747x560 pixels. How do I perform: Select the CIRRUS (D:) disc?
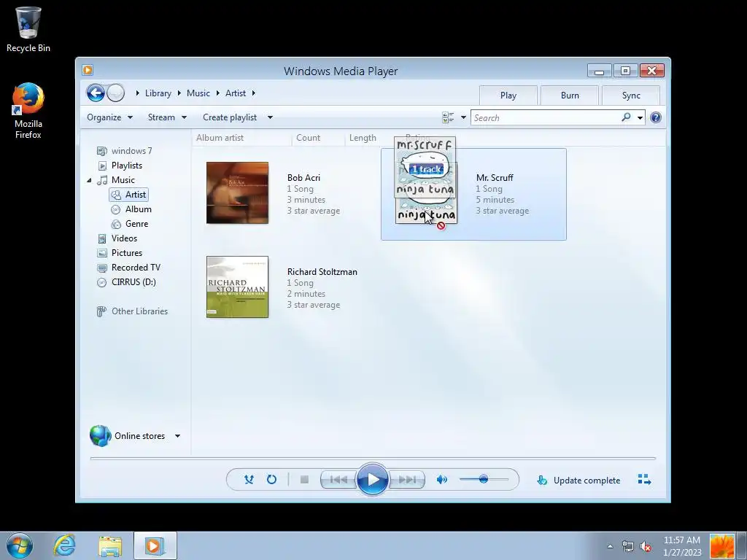[126, 282]
